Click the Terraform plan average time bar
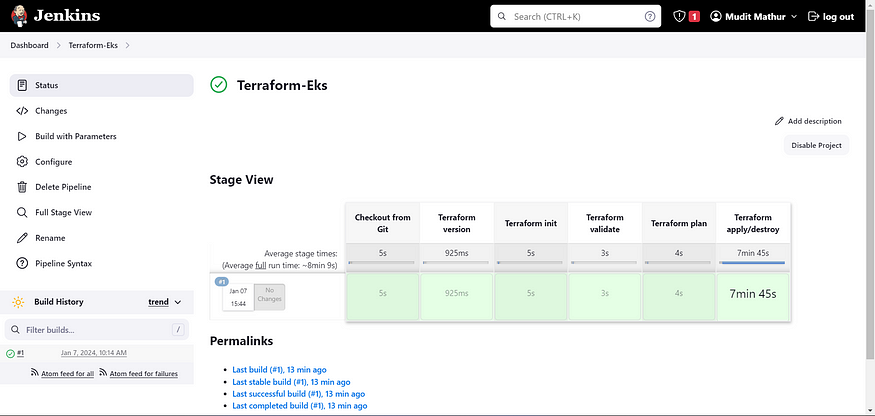 (x=679, y=262)
